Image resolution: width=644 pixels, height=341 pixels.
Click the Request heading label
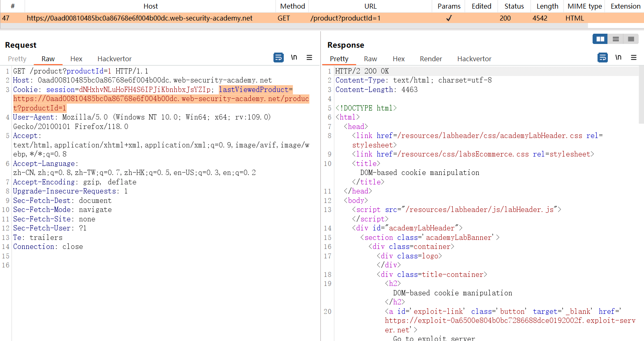pyautogui.click(x=21, y=45)
